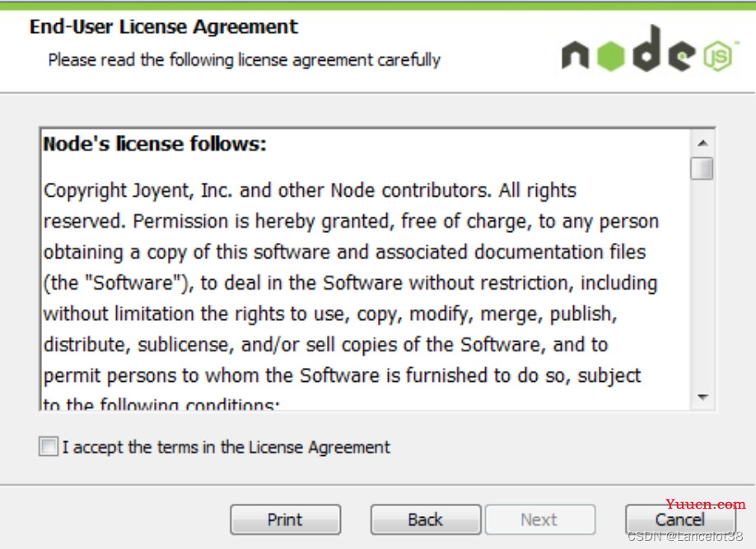This screenshot has width=756, height=549.
Task: Cancel the Node.js installation
Action: pyautogui.click(x=680, y=519)
